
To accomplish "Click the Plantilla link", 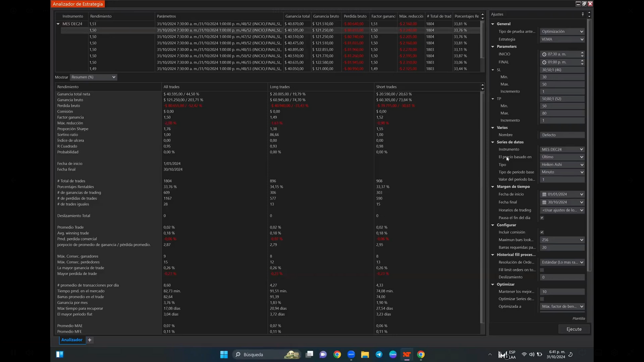I will tap(578, 318).
